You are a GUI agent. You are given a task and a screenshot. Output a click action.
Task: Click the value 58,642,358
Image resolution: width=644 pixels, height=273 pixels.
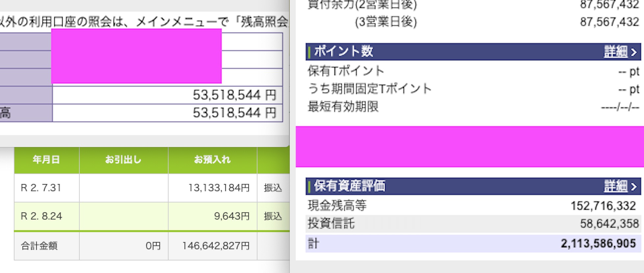coord(609,224)
